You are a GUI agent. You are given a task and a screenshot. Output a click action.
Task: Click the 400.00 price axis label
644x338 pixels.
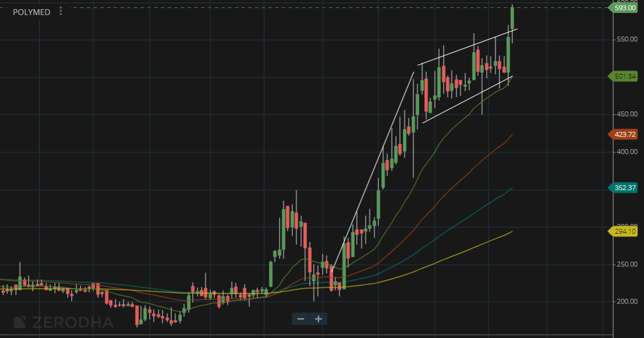coord(626,152)
